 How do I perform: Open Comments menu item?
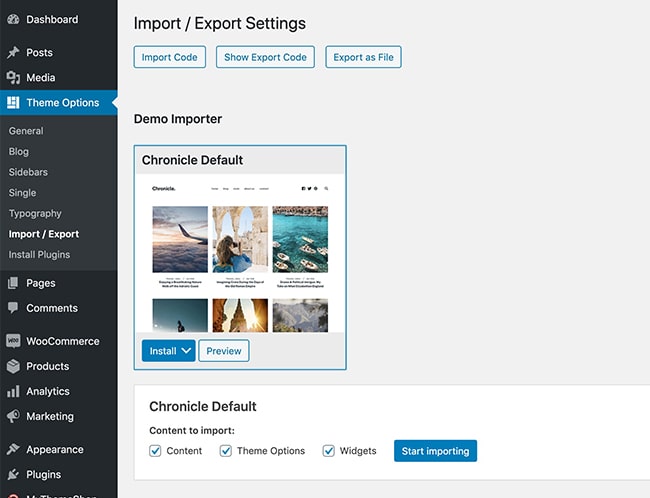click(x=58, y=308)
